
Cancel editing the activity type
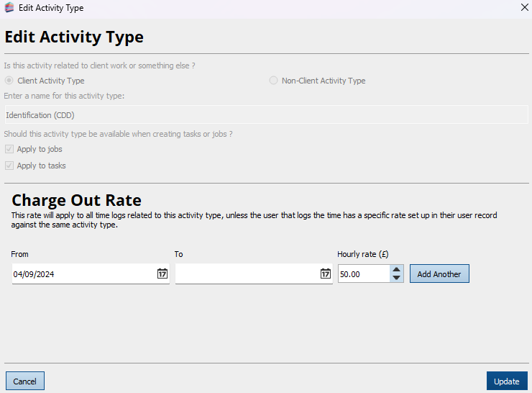pyautogui.click(x=25, y=381)
